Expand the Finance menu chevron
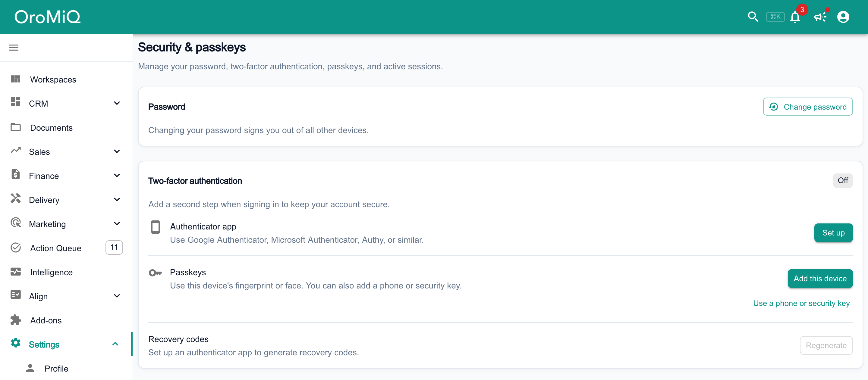Viewport: 868px width, 380px height. coord(117,175)
